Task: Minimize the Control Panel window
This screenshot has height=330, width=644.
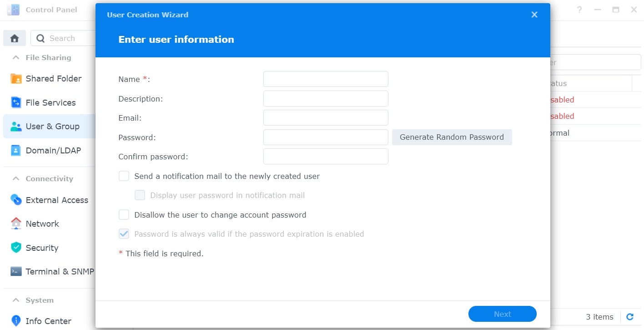Action: pyautogui.click(x=598, y=10)
